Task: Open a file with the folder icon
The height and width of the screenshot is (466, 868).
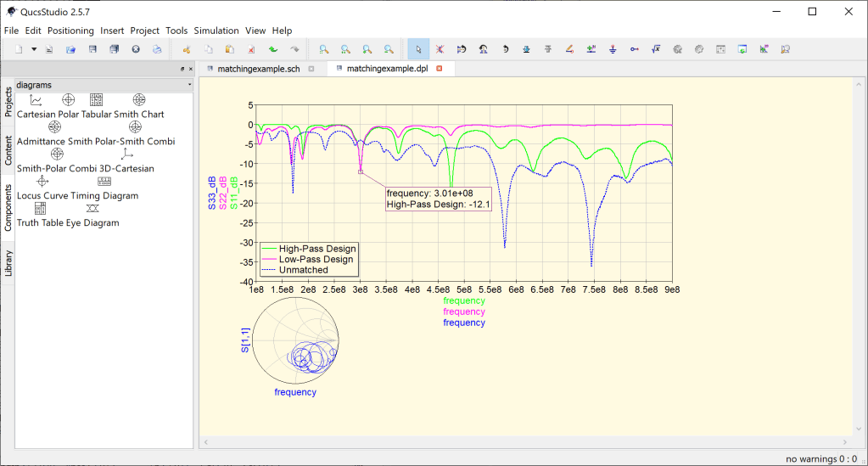Action: click(71, 49)
